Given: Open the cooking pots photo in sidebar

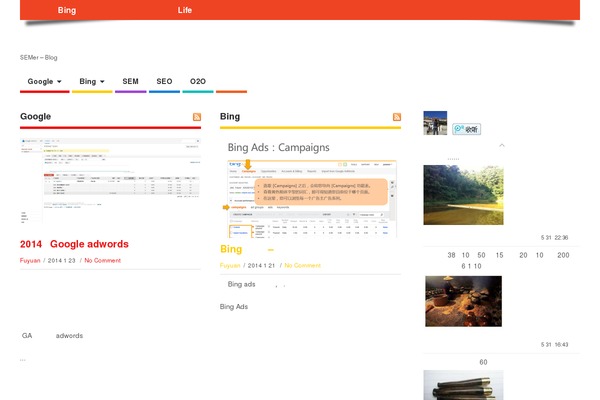Looking at the screenshot, I should tap(463, 301).
